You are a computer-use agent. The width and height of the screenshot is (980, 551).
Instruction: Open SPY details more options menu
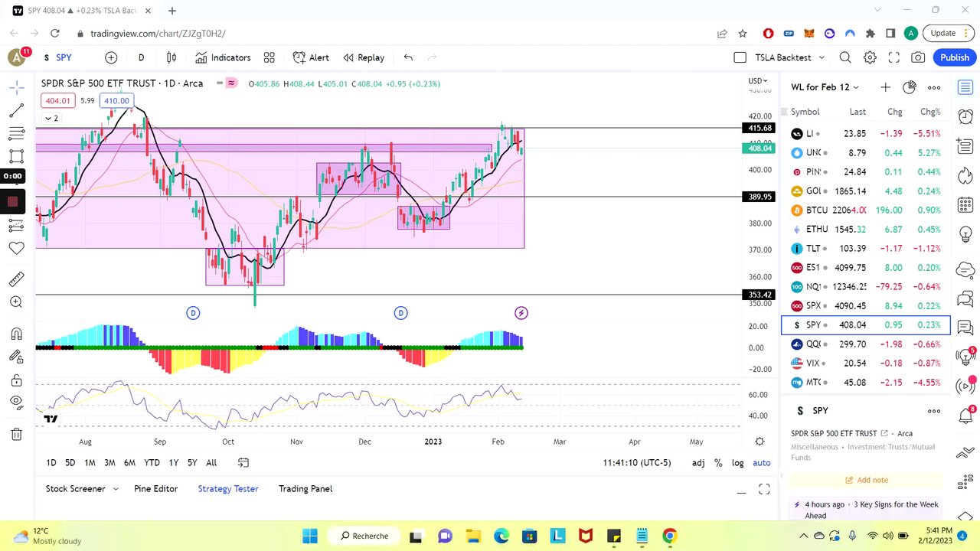934,411
